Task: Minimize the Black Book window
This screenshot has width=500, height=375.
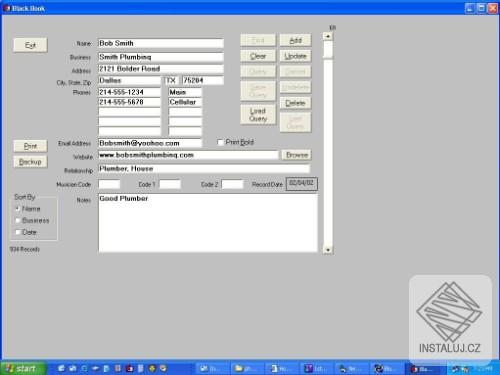Action: (470, 8)
